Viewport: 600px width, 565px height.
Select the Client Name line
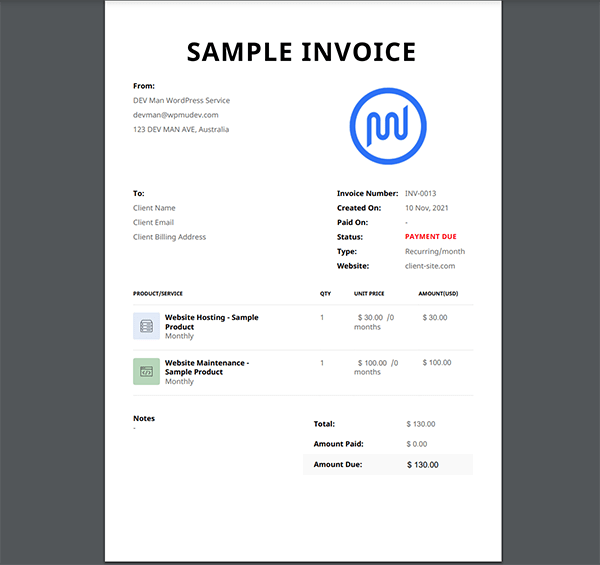[154, 208]
